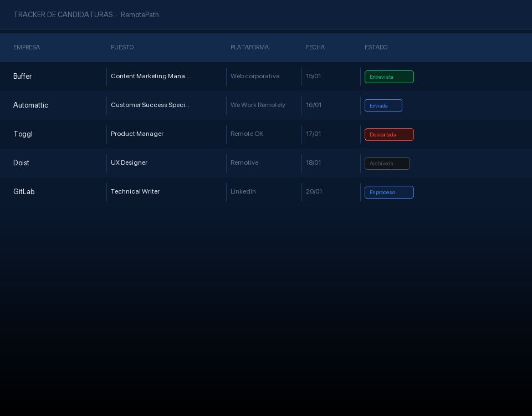Select the 17/01 date cell

[313, 134]
